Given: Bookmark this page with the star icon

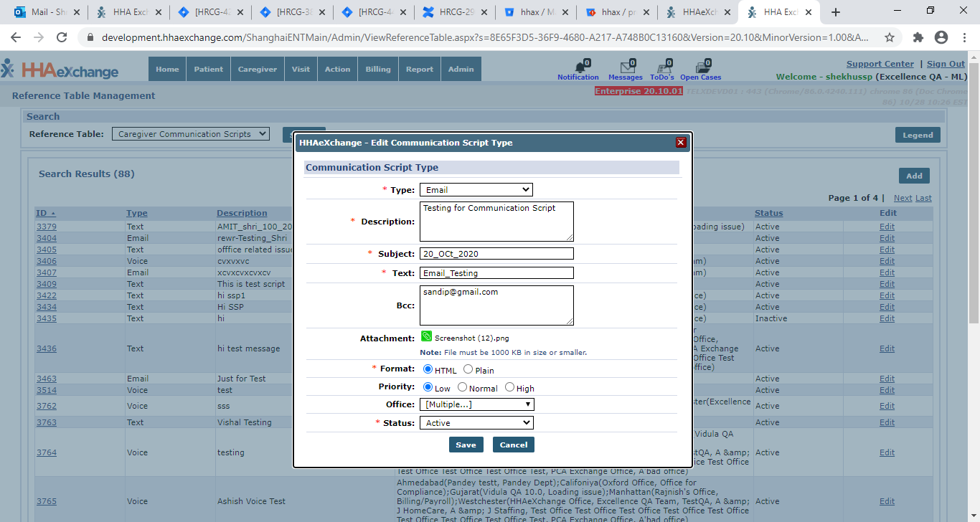Looking at the screenshot, I should tap(890, 38).
